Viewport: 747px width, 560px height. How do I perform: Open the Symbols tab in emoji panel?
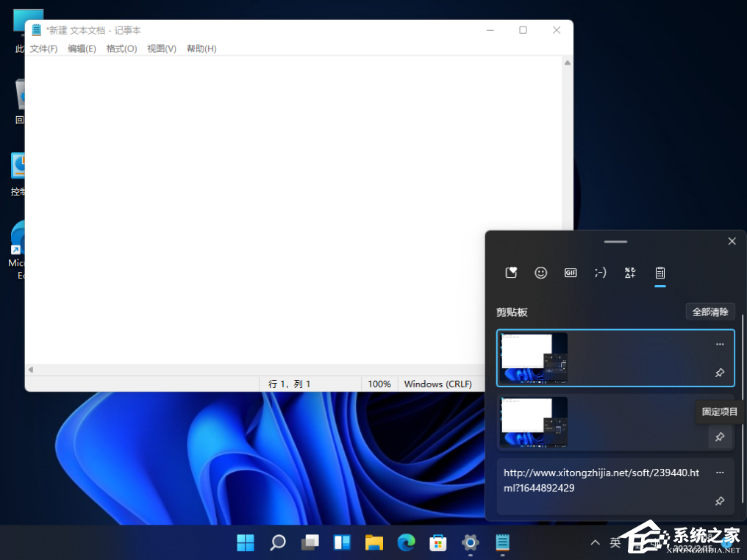click(630, 273)
